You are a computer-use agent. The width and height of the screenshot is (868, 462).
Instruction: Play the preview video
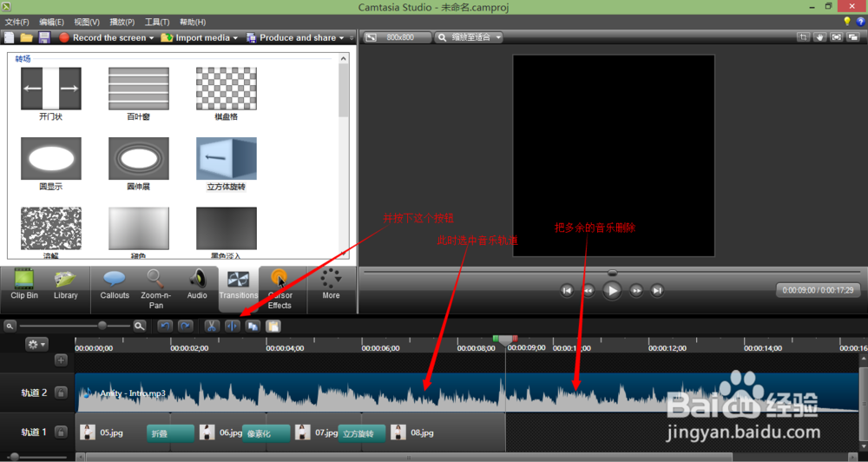tap(612, 290)
